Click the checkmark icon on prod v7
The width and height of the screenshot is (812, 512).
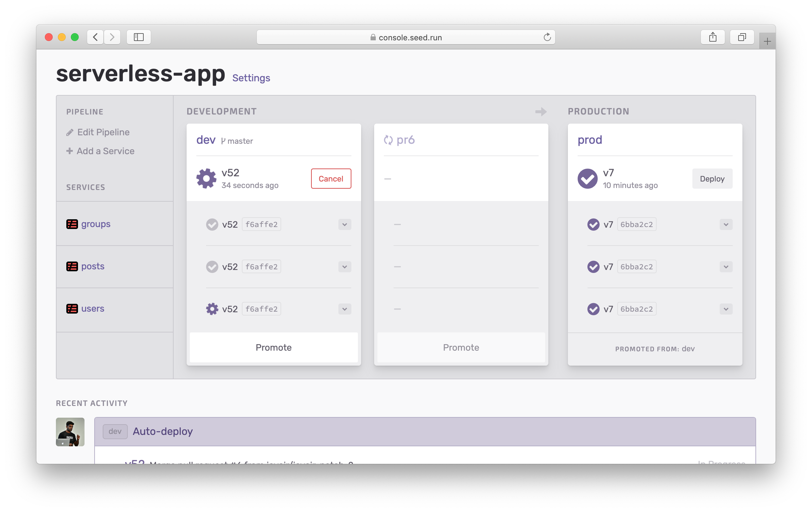pyautogui.click(x=588, y=178)
